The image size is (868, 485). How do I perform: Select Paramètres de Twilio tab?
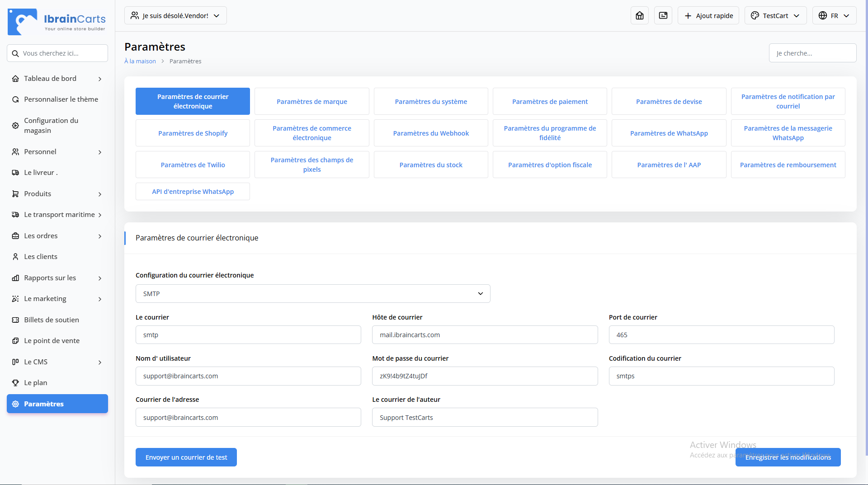click(x=193, y=165)
